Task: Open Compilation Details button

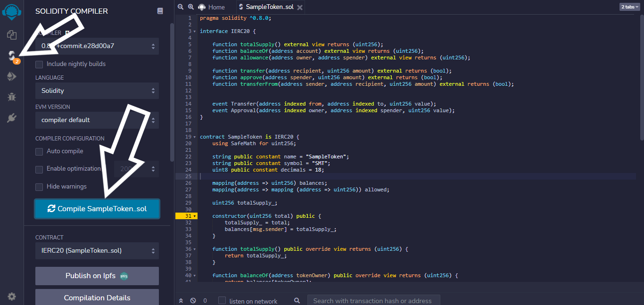Action: coord(97,297)
